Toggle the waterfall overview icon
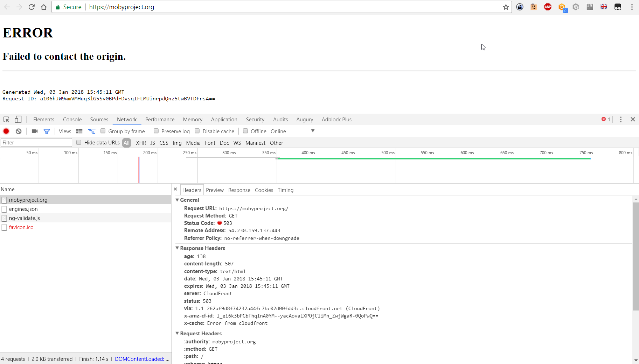Screen dimensions: 639x364 tap(91, 131)
